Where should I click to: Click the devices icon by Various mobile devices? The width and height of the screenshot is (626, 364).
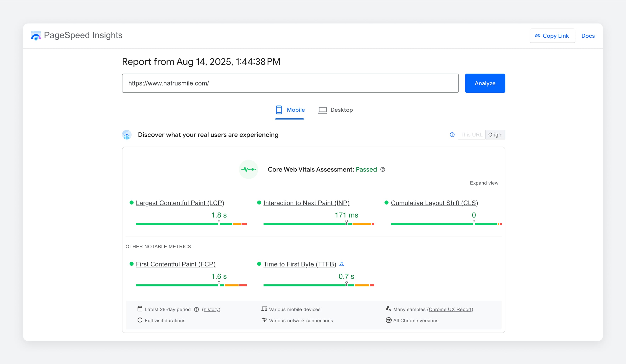pyautogui.click(x=264, y=309)
